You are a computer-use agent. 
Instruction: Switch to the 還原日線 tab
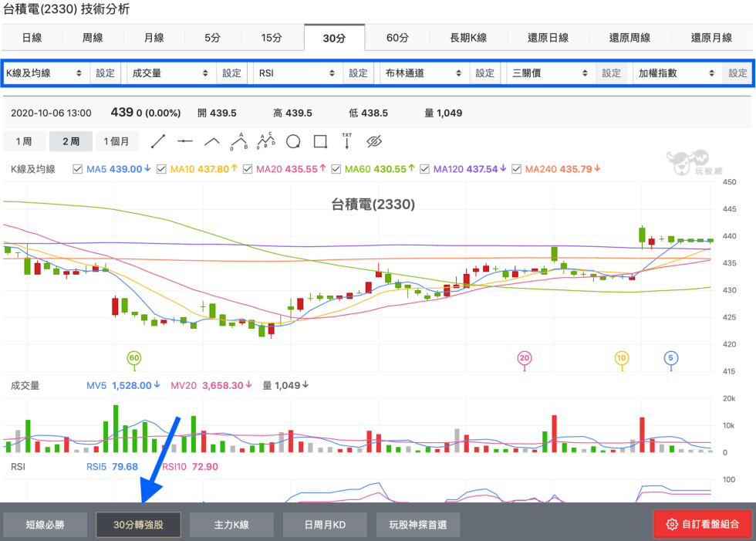coord(548,38)
